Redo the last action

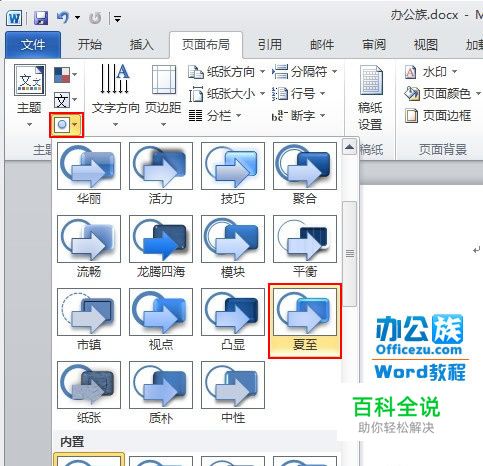[x=95, y=18]
